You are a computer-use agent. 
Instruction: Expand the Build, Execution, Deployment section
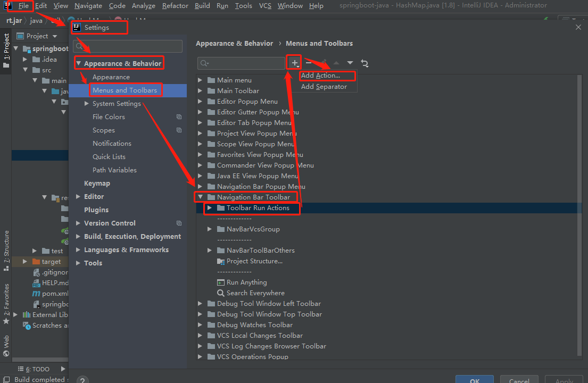[78, 237]
